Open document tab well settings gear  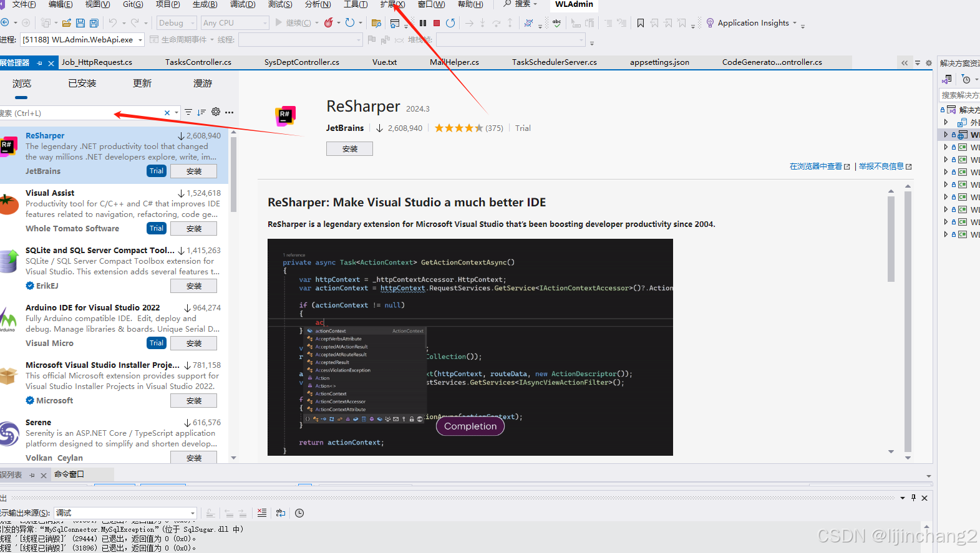coord(929,63)
